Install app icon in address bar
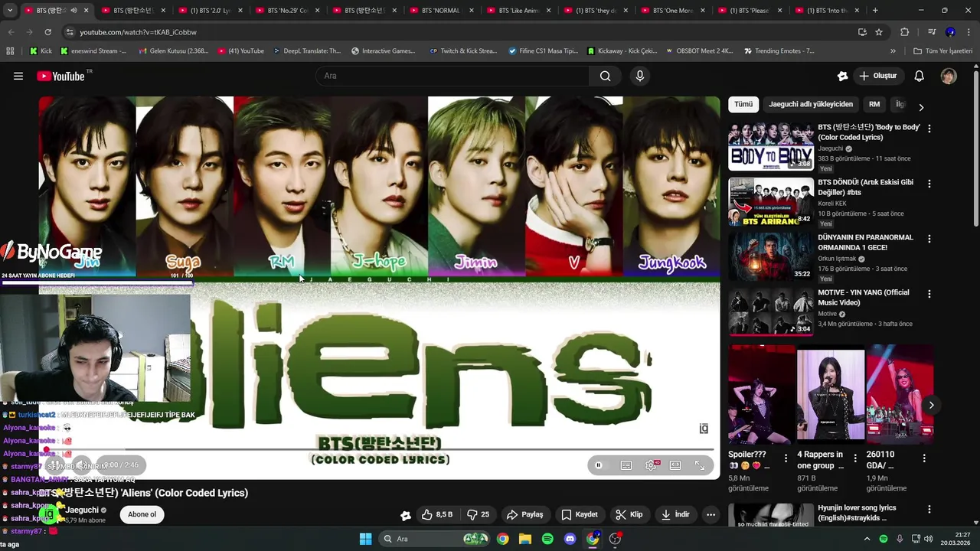The width and height of the screenshot is (980, 551). pos(862,32)
